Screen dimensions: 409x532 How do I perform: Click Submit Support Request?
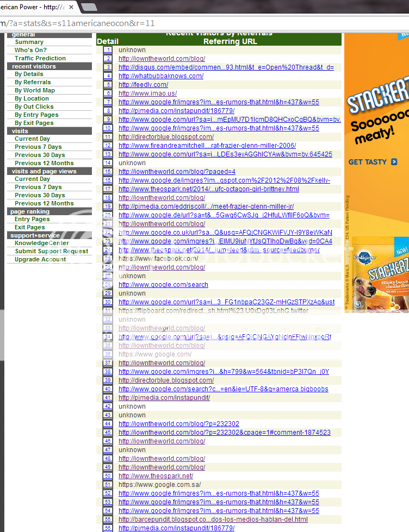[52, 252]
